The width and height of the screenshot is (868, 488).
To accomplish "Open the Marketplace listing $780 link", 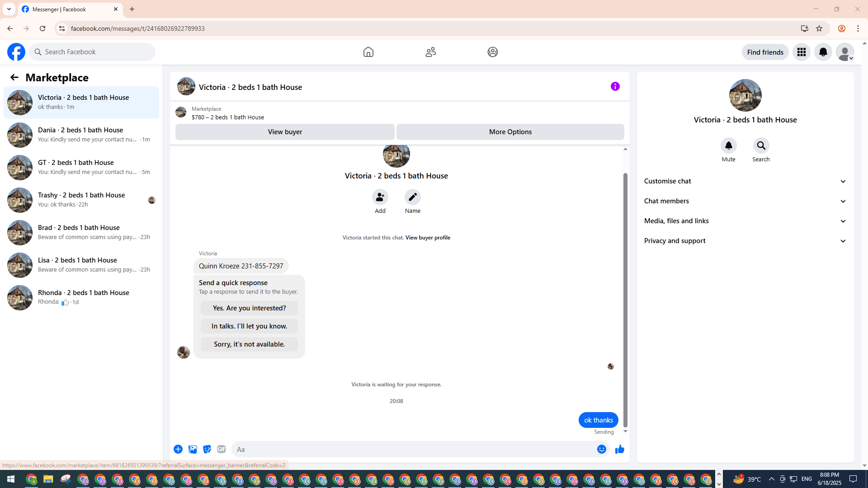I will click(x=228, y=117).
